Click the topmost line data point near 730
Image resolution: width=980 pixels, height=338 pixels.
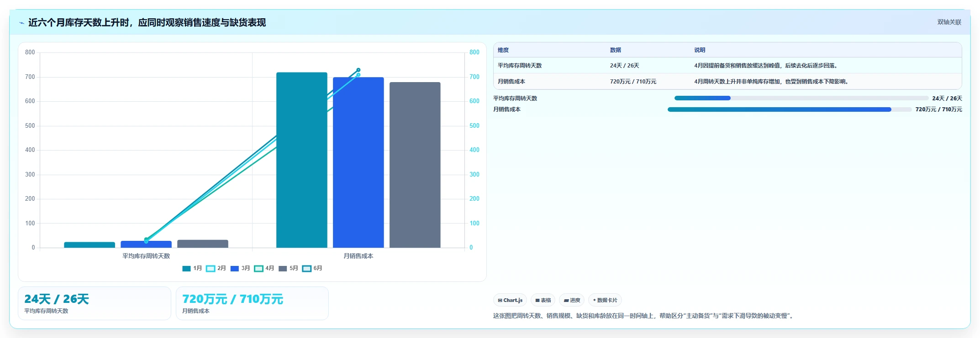click(x=358, y=70)
